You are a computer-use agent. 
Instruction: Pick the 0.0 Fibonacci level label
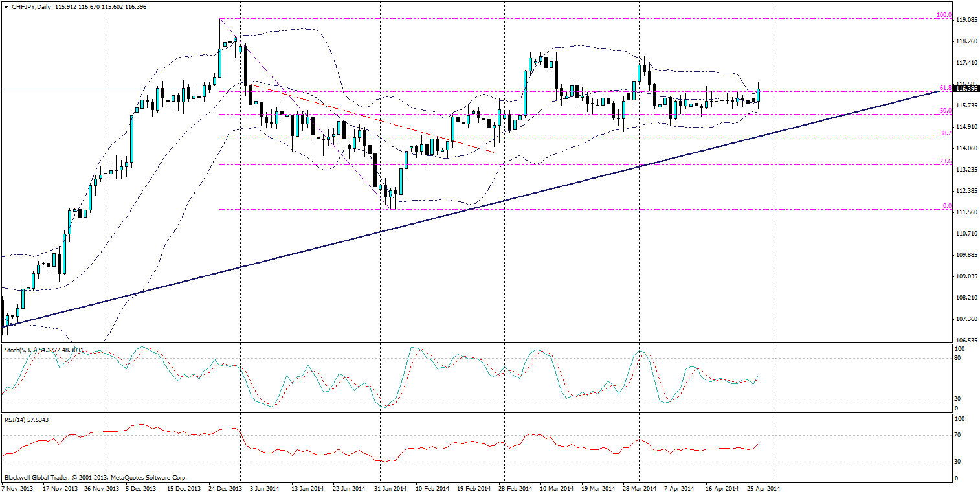946,206
